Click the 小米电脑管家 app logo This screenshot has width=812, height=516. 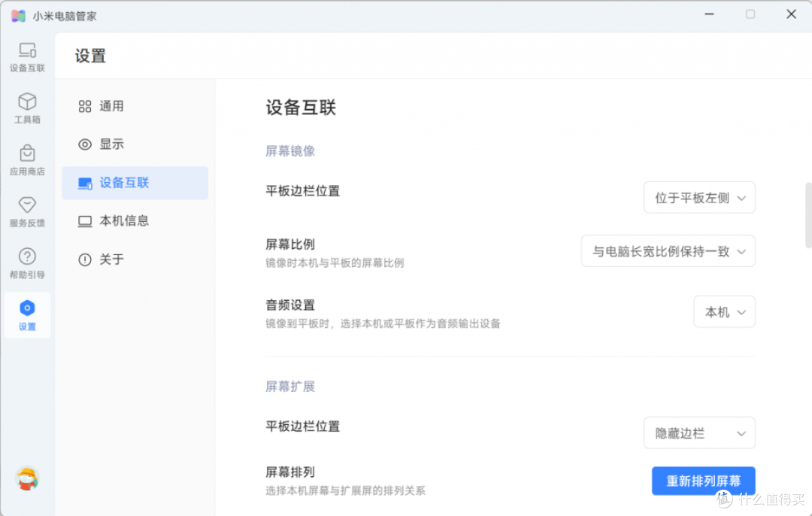18,16
